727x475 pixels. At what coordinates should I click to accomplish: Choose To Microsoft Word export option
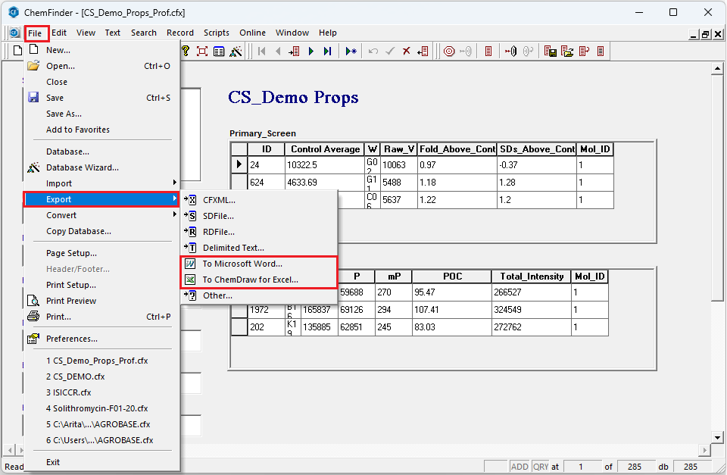(x=242, y=264)
